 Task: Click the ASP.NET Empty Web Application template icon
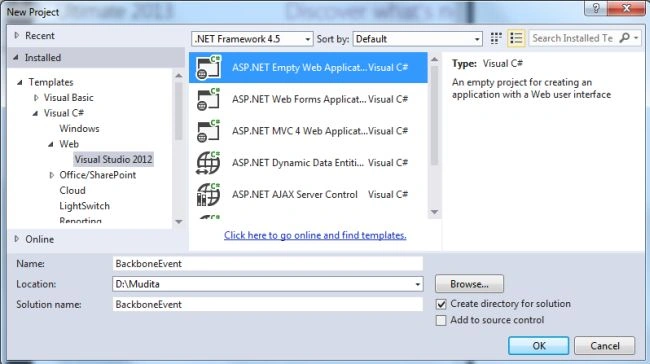tap(209, 68)
